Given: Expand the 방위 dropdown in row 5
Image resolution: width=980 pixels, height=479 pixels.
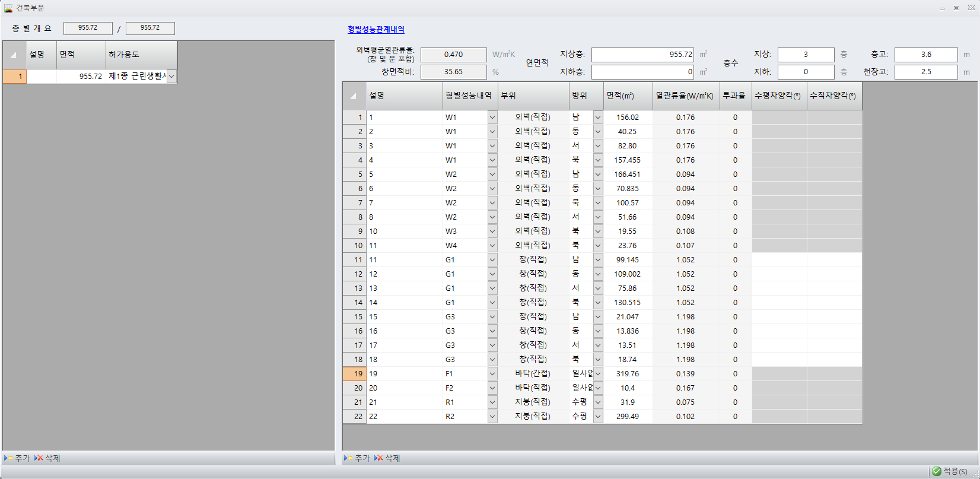Looking at the screenshot, I should pyautogui.click(x=597, y=175).
